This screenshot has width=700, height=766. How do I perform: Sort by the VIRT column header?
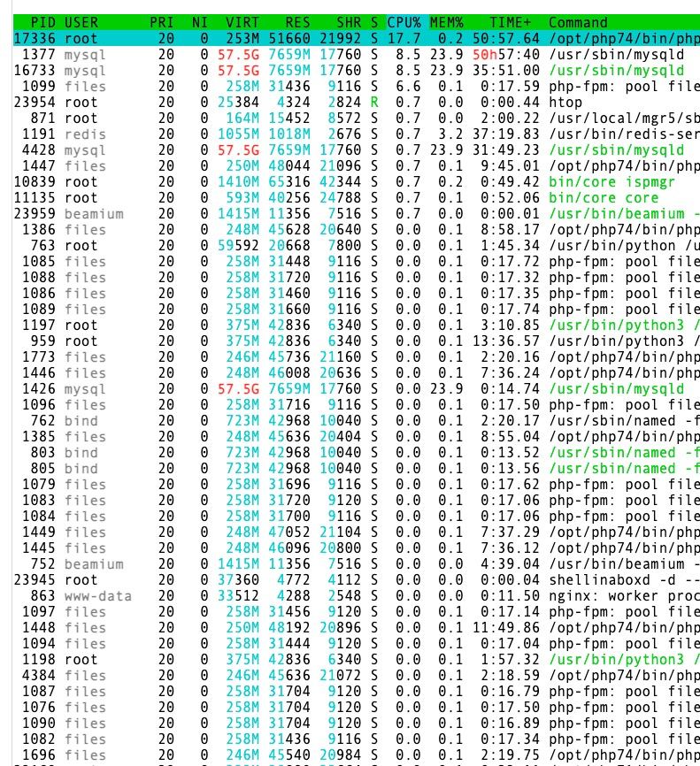(x=242, y=22)
